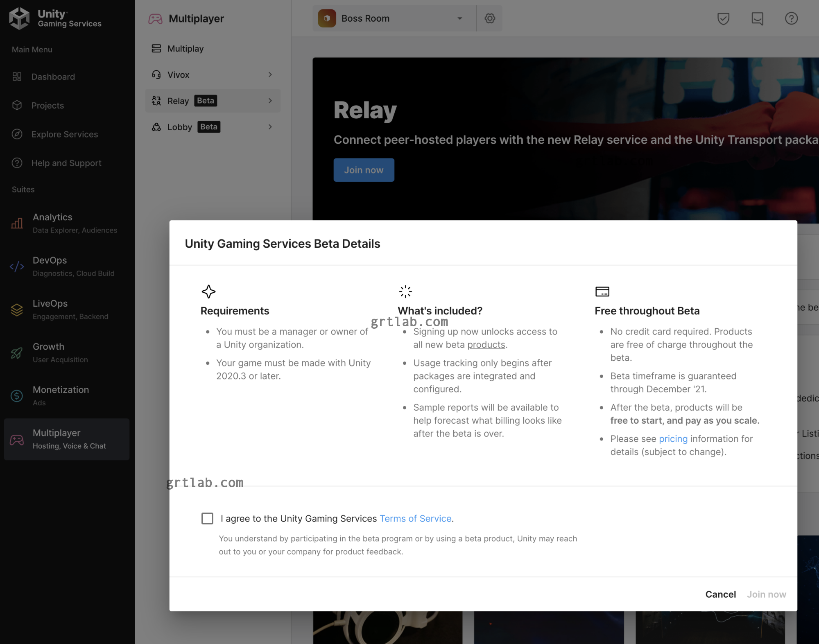The height and width of the screenshot is (644, 819).
Task: Select the Analytics suite icon
Action: tap(16, 223)
